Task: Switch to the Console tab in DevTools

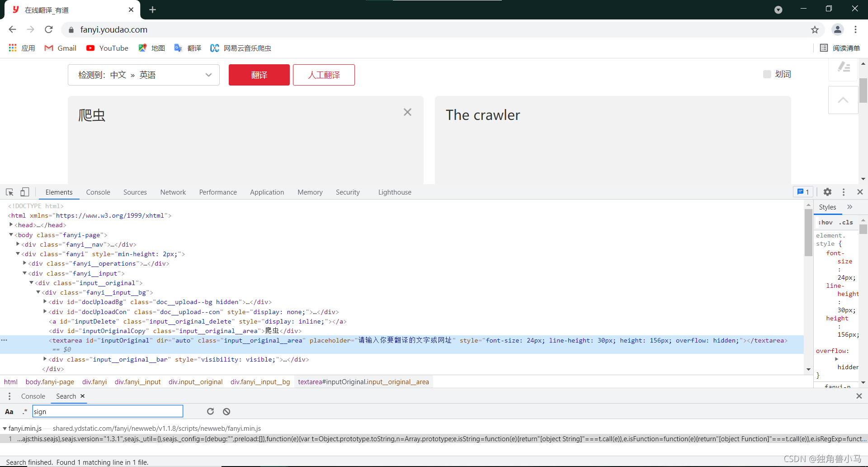Action: 98,192
